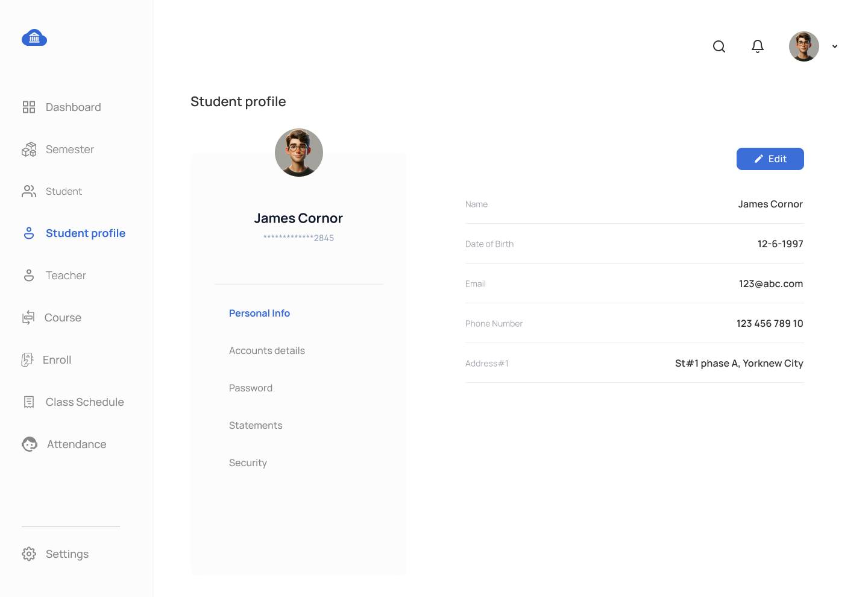The image size is (868, 597).
Task: Click the Enroll document icon
Action: (x=27, y=360)
